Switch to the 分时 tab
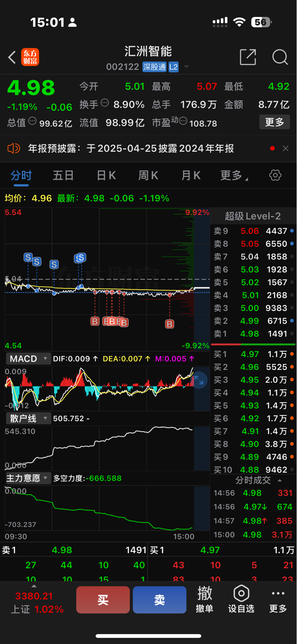The width and height of the screenshot is (297, 644). tap(21, 176)
